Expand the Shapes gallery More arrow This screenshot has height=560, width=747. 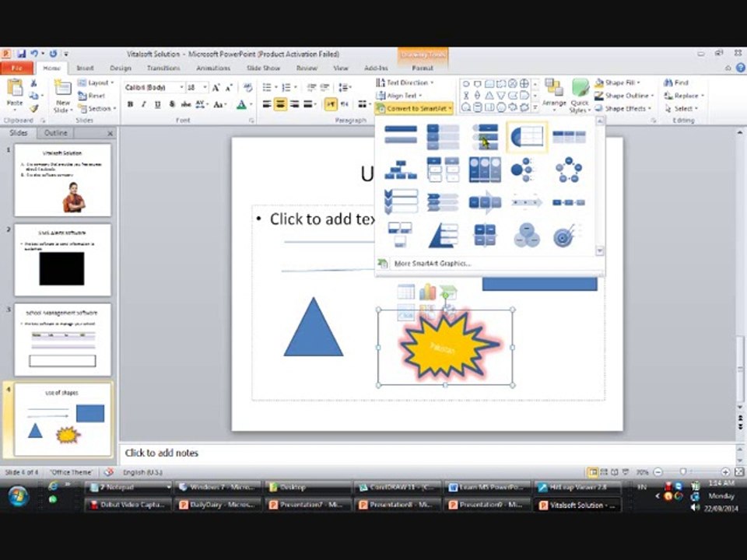click(x=535, y=108)
